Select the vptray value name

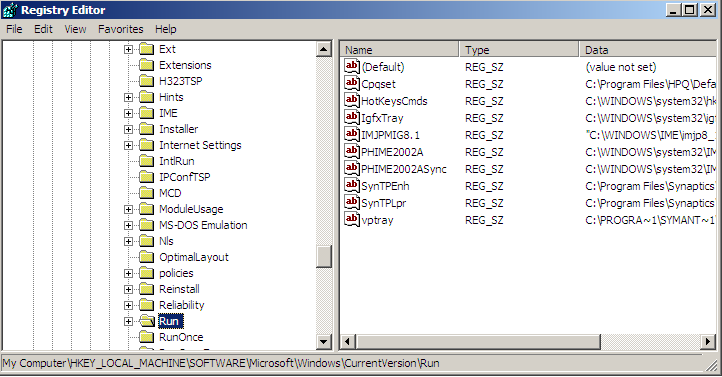378,220
